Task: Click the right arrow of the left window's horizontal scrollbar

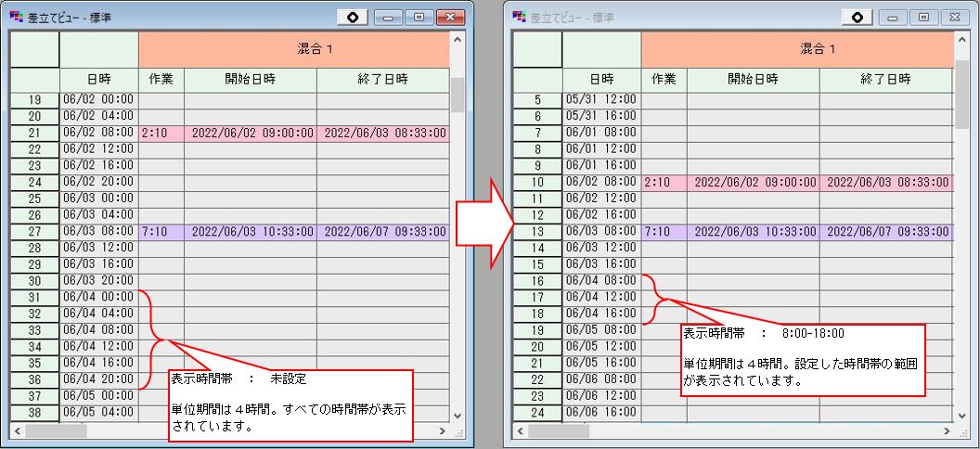Action: (443, 430)
